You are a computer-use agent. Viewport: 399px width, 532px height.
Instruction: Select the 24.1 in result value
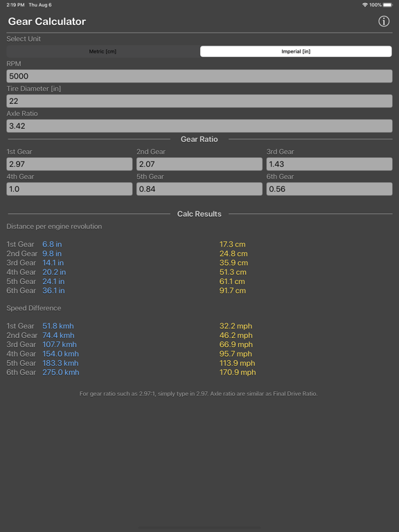pyautogui.click(x=53, y=281)
